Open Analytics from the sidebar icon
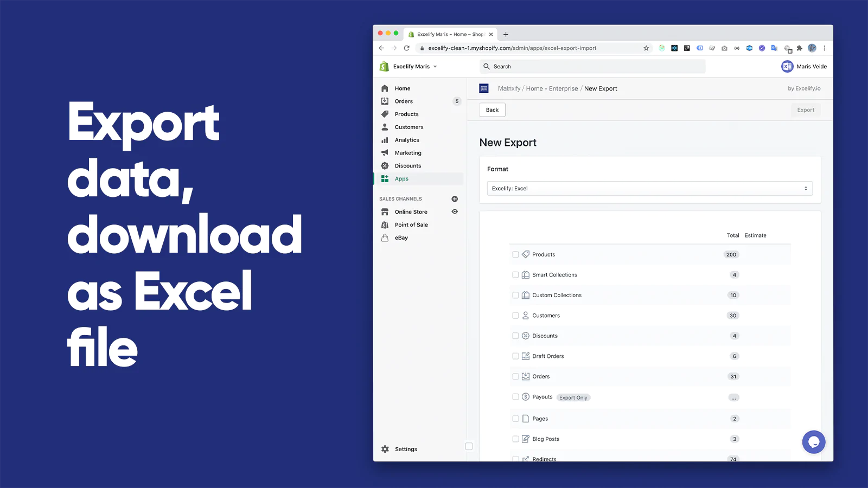 pos(385,140)
